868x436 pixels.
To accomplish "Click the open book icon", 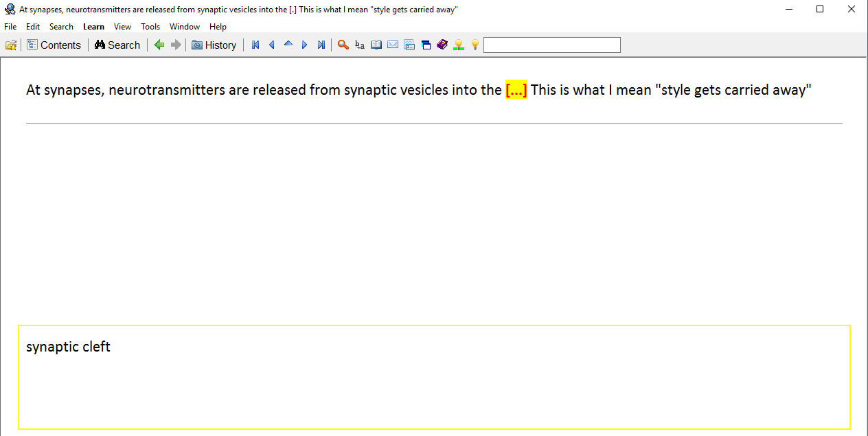I will pyautogui.click(x=376, y=45).
